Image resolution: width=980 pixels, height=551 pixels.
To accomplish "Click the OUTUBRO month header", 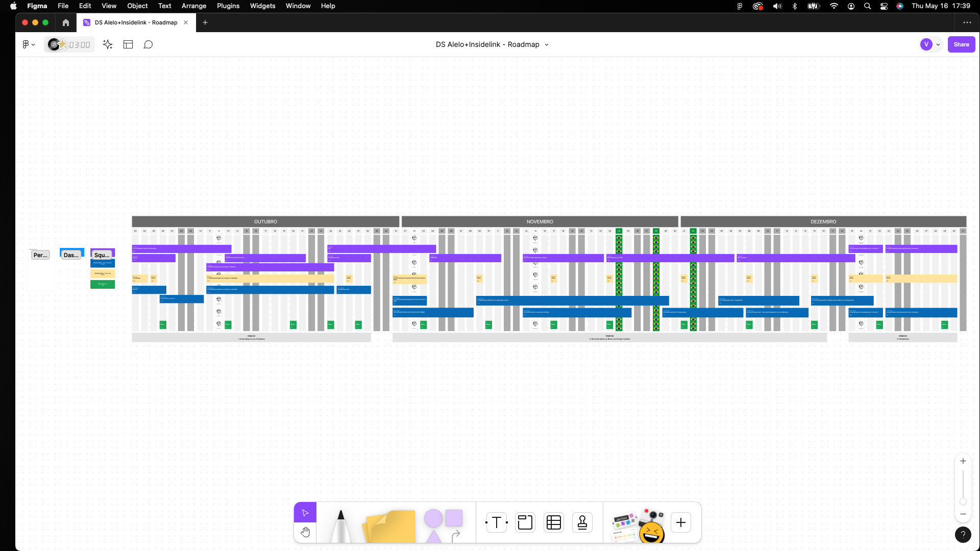I will coord(265,222).
